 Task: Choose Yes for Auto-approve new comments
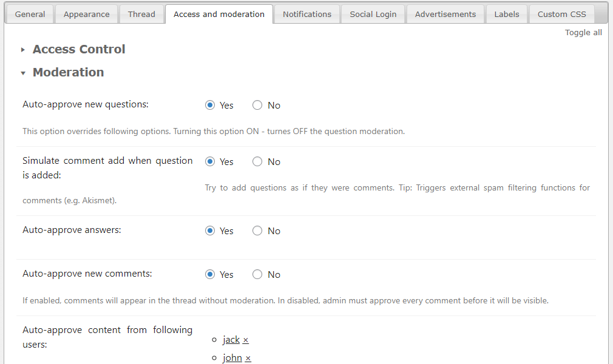pos(210,275)
